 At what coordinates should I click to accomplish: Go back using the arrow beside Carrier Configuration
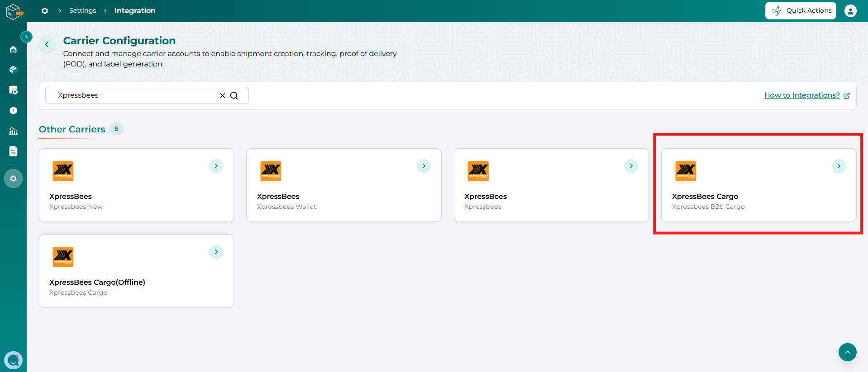tap(47, 44)
